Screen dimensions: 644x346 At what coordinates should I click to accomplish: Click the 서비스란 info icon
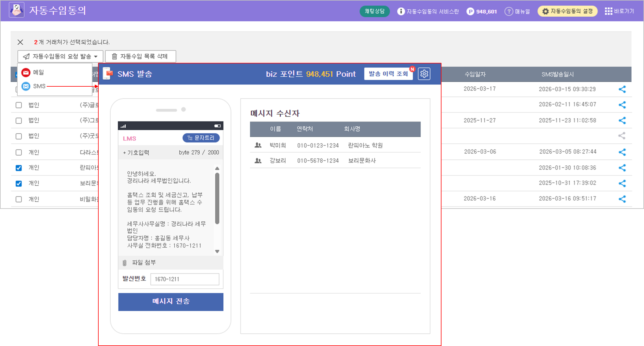[x=401, y=11]
